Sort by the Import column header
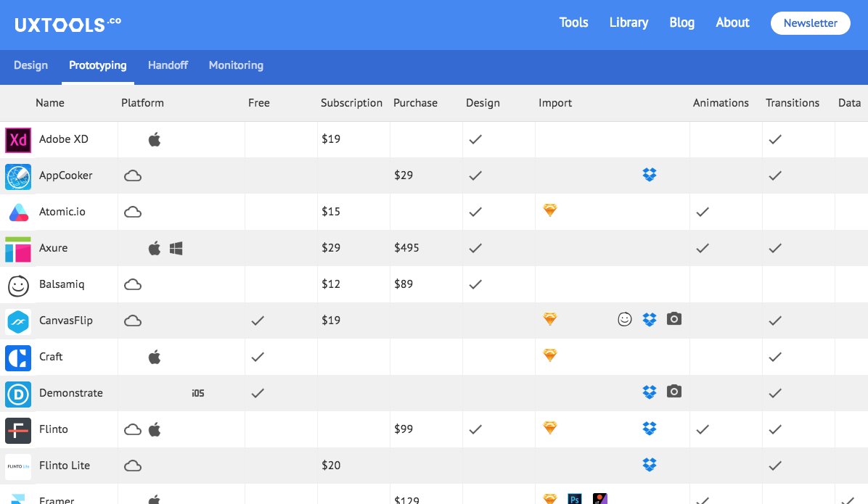 [x=554, y=103]
